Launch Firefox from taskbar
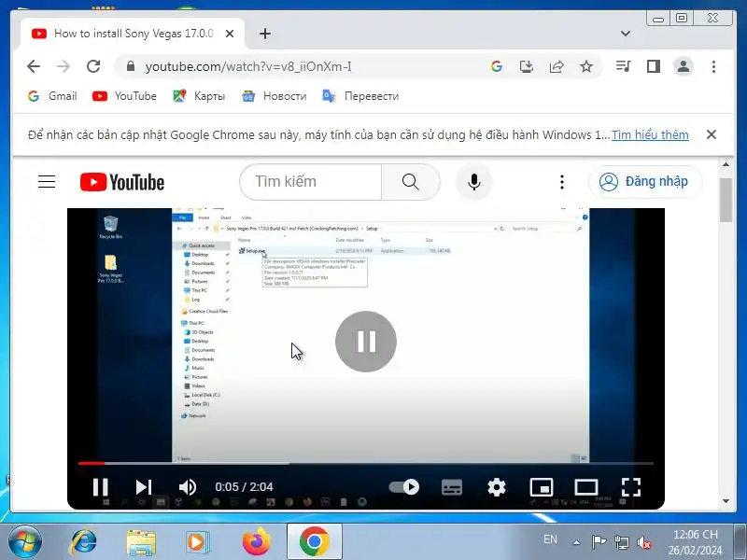Viewport: 747px width, 560px height. coord(256,542)
